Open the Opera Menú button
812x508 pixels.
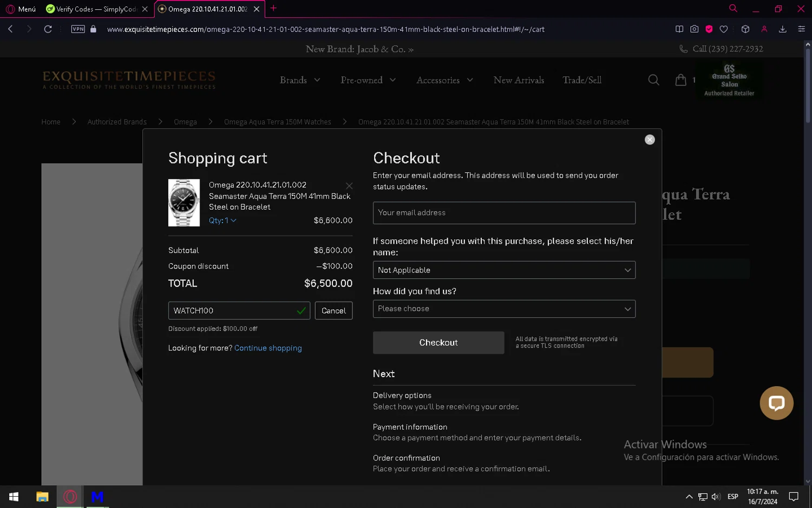click(21, 9)
